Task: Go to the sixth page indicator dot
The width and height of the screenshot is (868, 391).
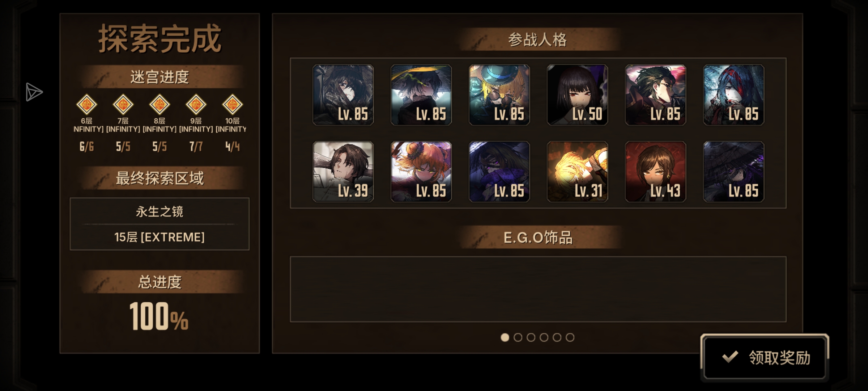Action: pos(570,337)
